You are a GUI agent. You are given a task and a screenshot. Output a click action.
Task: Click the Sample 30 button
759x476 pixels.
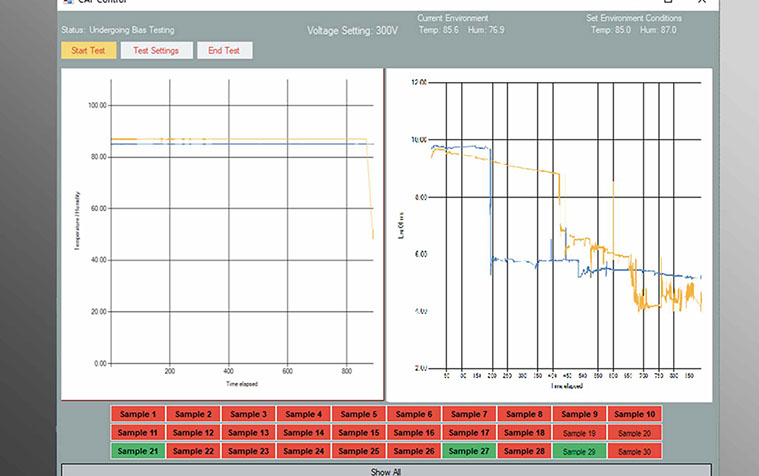click(x=634, y=451)
